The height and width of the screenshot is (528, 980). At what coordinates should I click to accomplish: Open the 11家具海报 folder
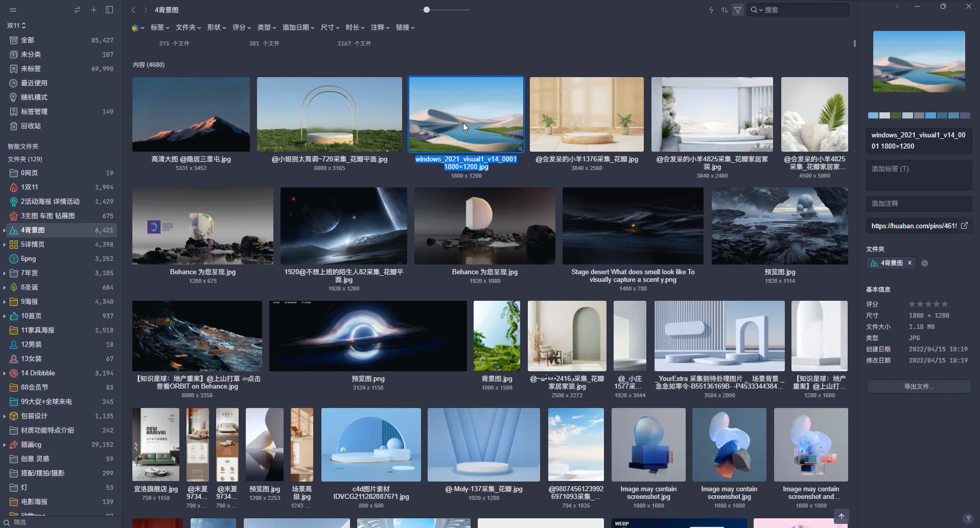pos(61,330)
